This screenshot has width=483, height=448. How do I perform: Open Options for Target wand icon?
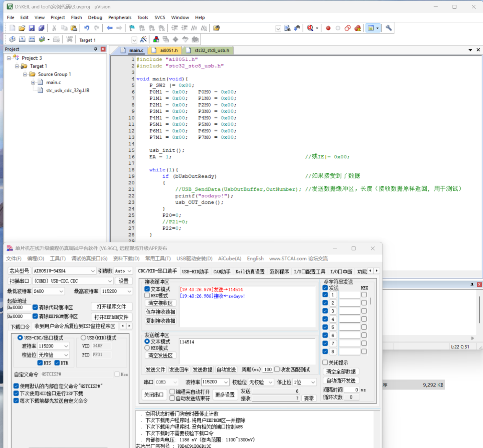point(143,40)
